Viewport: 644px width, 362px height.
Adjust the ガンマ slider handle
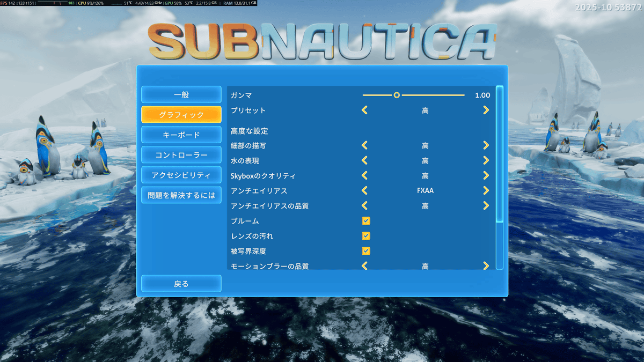tap(397, 95)
